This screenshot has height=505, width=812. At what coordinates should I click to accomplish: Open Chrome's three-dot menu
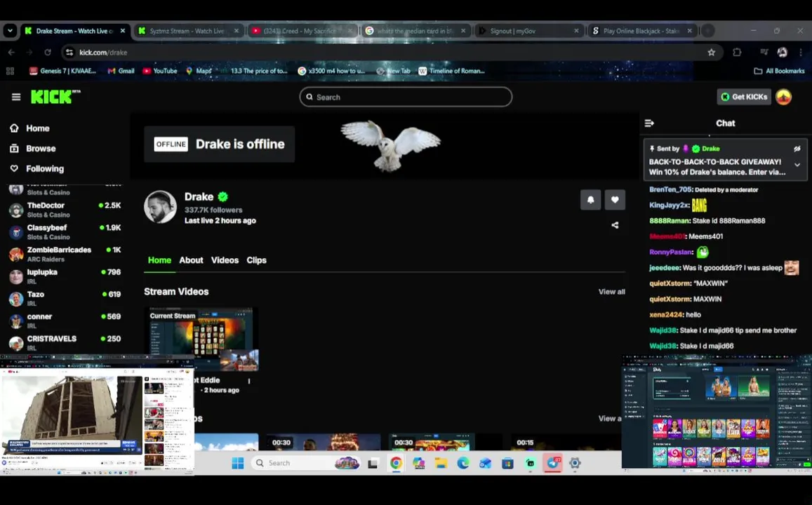pyautogui.click(x=801, y=53)
